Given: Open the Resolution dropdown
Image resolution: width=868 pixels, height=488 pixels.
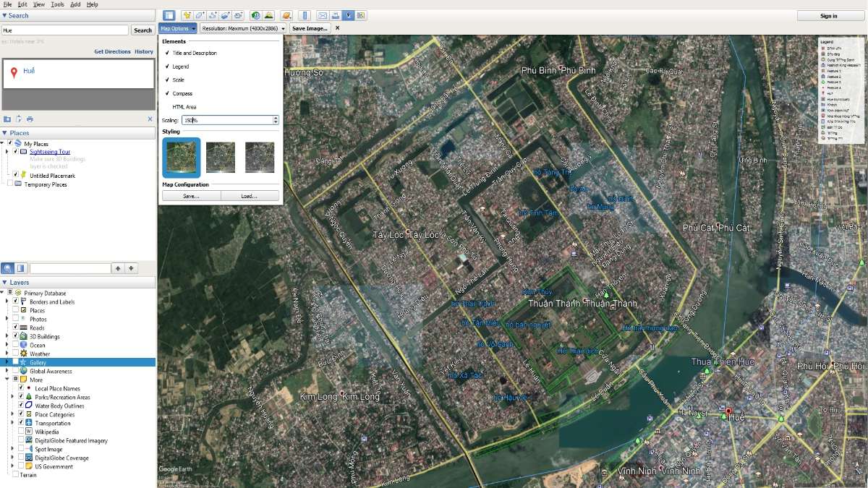Looking at the screenshot, I should tap(239, 28).
